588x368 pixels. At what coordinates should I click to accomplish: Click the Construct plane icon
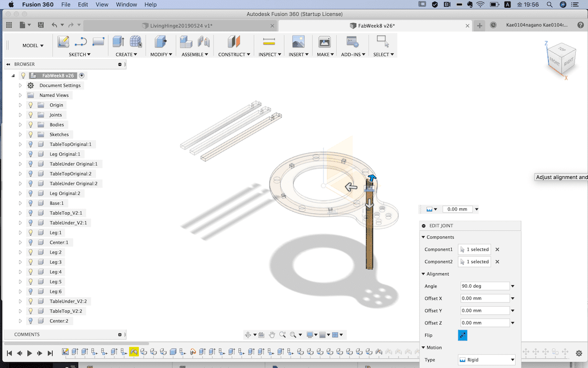click(x=234, y=42)
